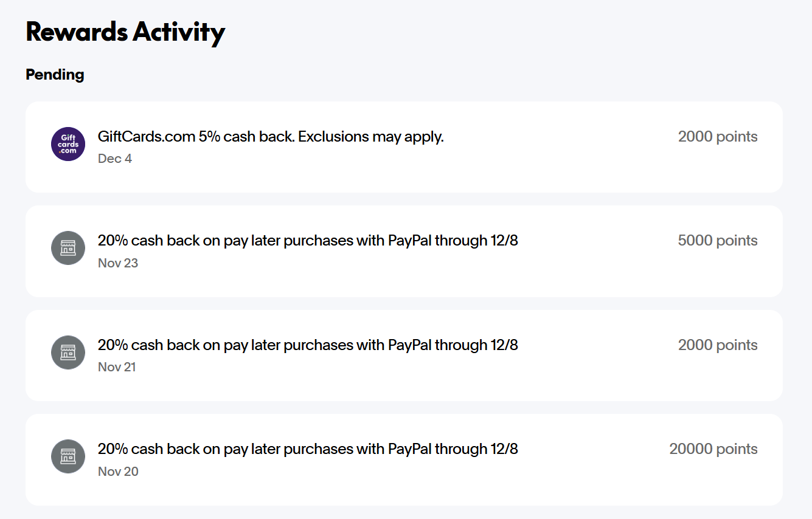Click the word 'PayPal' in the Nov 20 reward
Image resolution: width=812 pixels, height=519 pixels.
(x=409, y=449)
